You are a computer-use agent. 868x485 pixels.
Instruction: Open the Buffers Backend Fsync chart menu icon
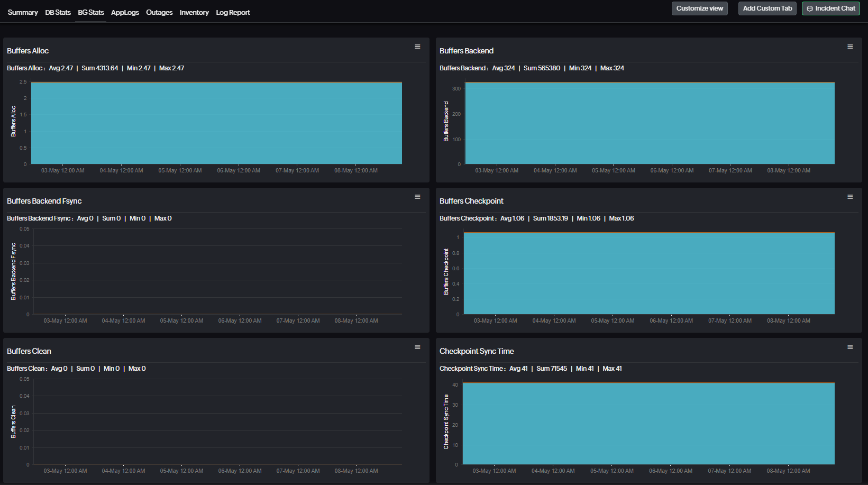point(417,197)
